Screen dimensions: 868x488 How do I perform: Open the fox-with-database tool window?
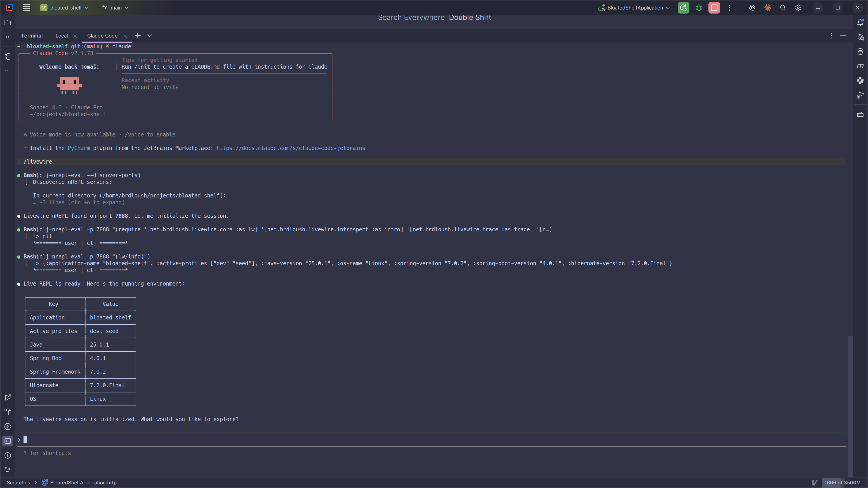coord(860,95)
